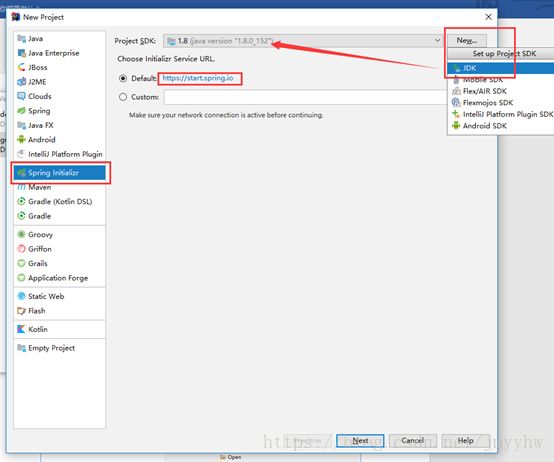554x462 pixels.
Task: Select 'Application Forge' row text
Action: 58,278
